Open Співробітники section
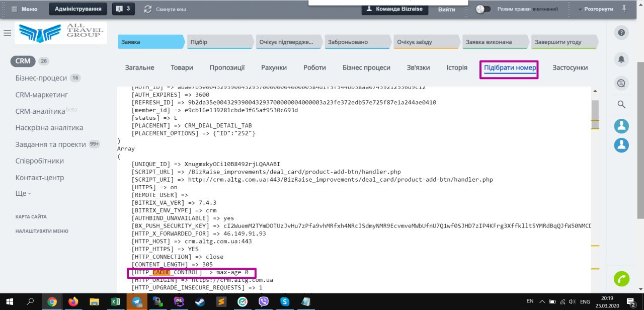 coord(40,161)
